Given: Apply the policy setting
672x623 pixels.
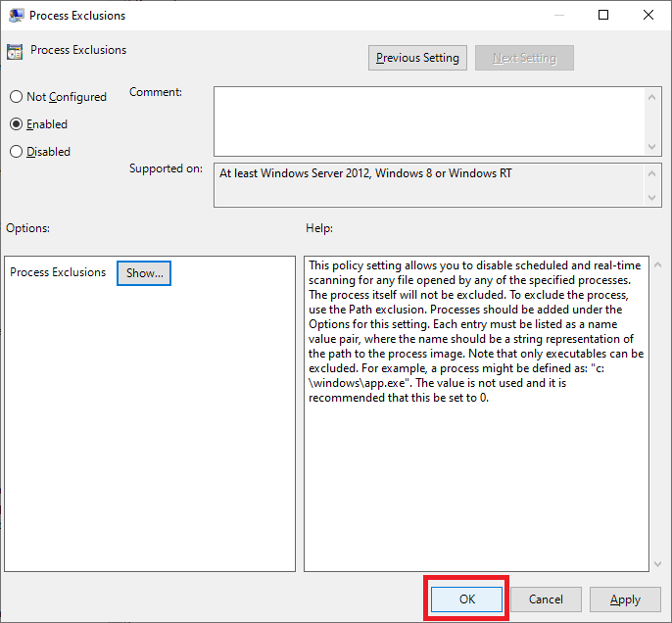Looking at the screenshot, I should (625, 599).
